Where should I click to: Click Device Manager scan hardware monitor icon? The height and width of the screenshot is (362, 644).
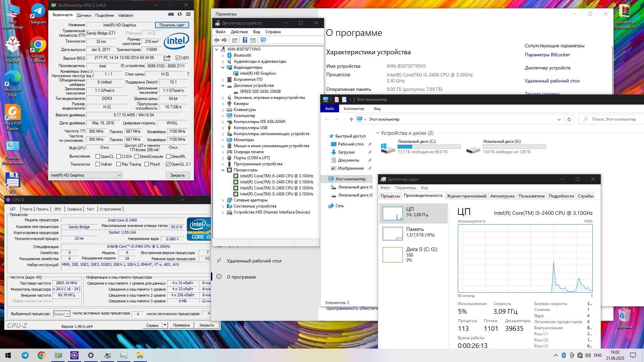(x=263, y=40)
